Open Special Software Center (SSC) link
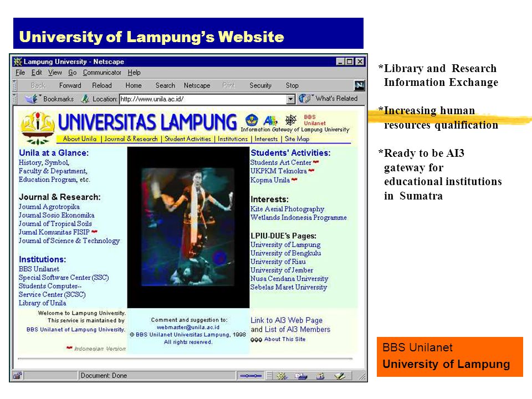Image resolution: width=532 pixels, height=399 pixels. [63, 278]
